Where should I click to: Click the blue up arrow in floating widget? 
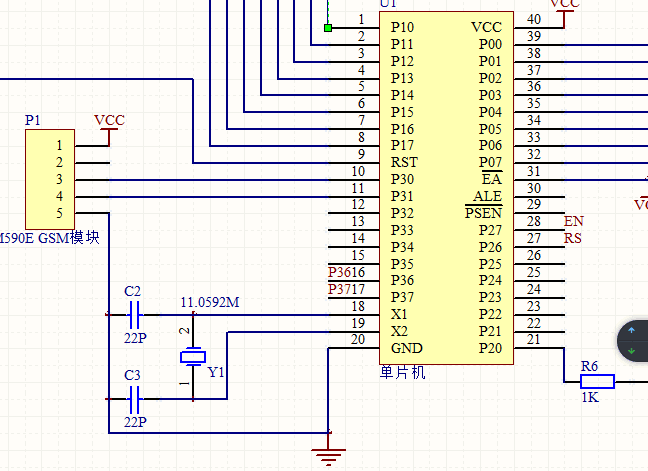point(631,331)
